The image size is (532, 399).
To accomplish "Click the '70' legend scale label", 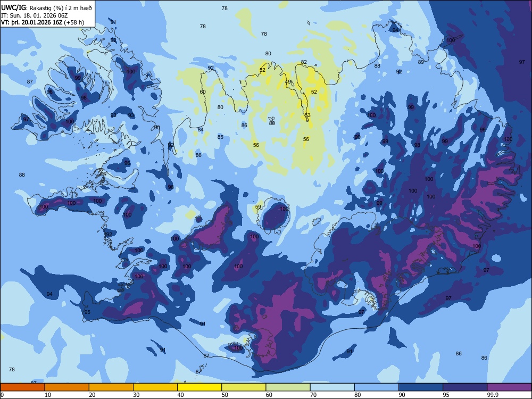I will point(313,395).
